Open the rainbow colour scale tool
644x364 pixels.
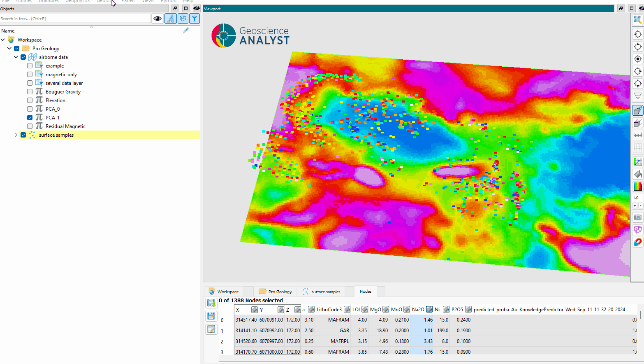[x=637, y=187]
